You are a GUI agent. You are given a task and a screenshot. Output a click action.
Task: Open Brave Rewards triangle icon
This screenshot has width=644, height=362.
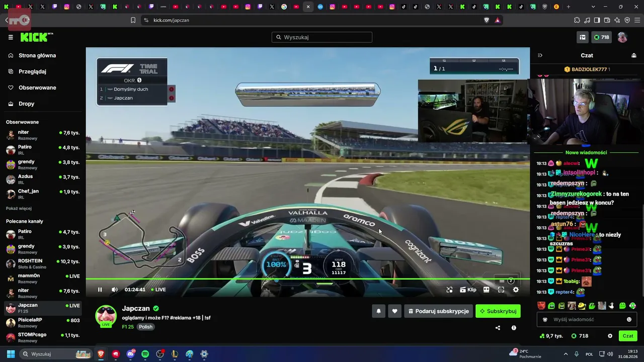[498, 20]
